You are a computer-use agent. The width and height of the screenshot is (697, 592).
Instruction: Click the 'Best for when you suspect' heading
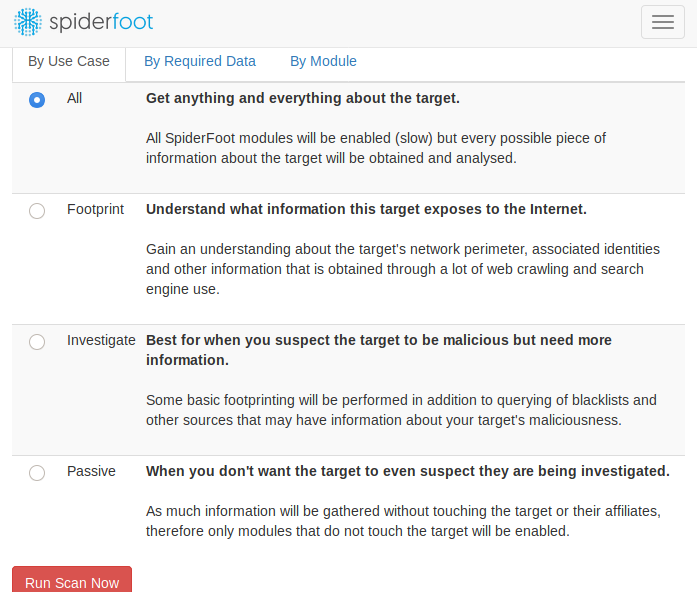(x=379, y=350)
